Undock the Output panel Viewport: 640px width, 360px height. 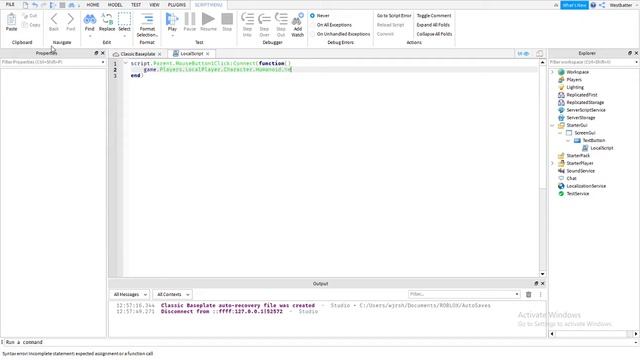pos(536,283)
